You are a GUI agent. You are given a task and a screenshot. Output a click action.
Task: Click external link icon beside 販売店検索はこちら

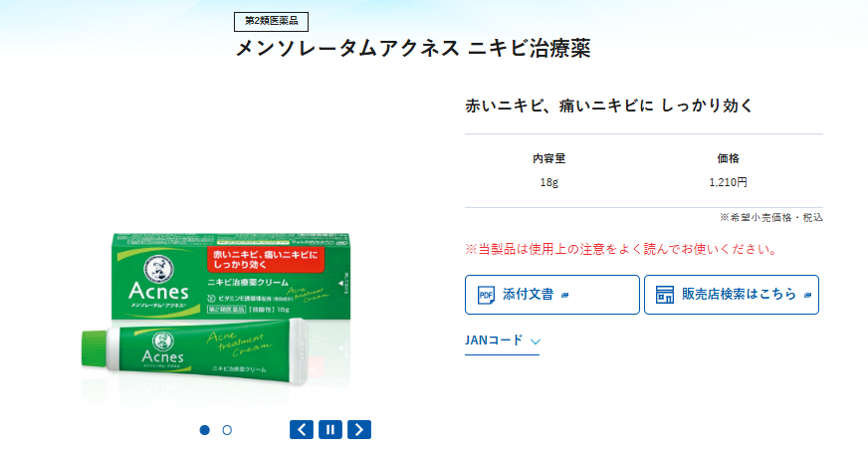tap(807, 296)
